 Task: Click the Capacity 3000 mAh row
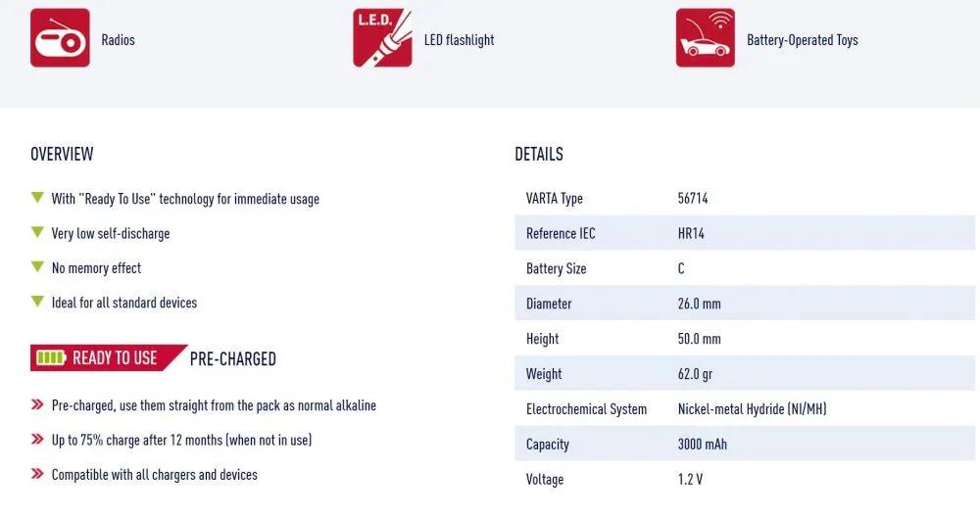point(702,444)
